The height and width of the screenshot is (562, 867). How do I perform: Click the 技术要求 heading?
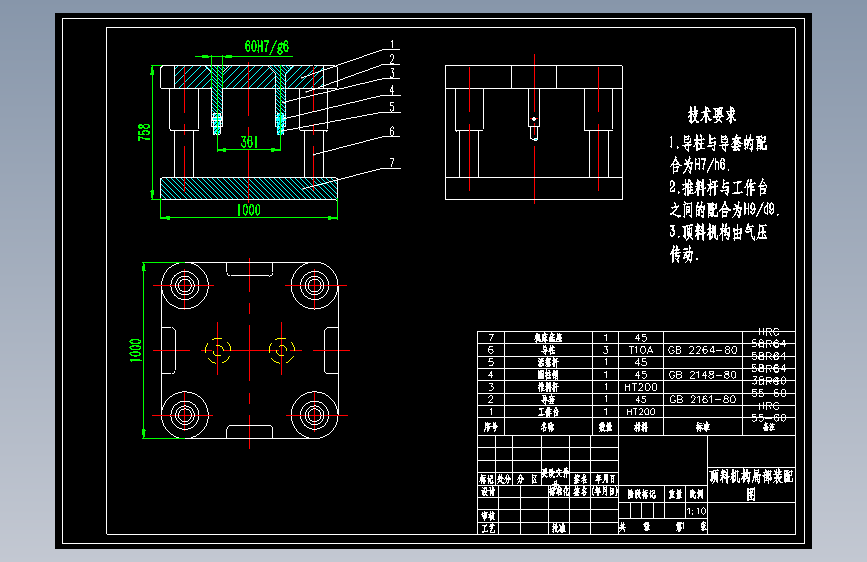(x=712, y=115)
